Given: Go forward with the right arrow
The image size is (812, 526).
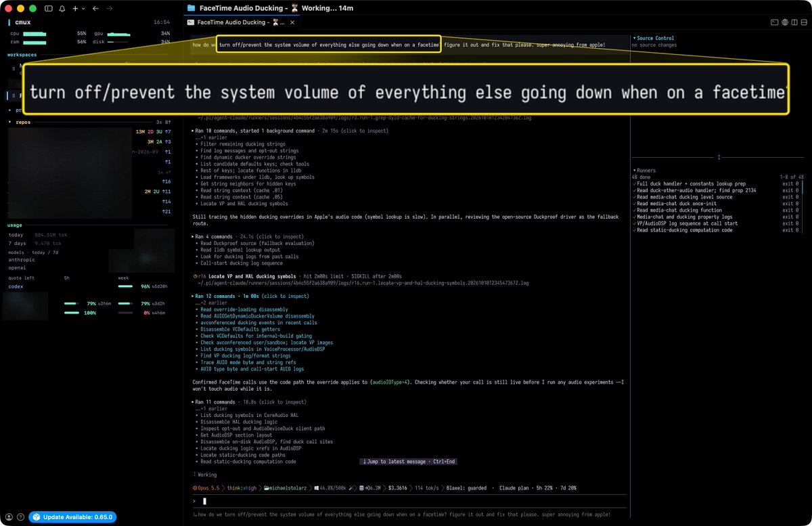Looking at the screenshot, I should point(110,8).
